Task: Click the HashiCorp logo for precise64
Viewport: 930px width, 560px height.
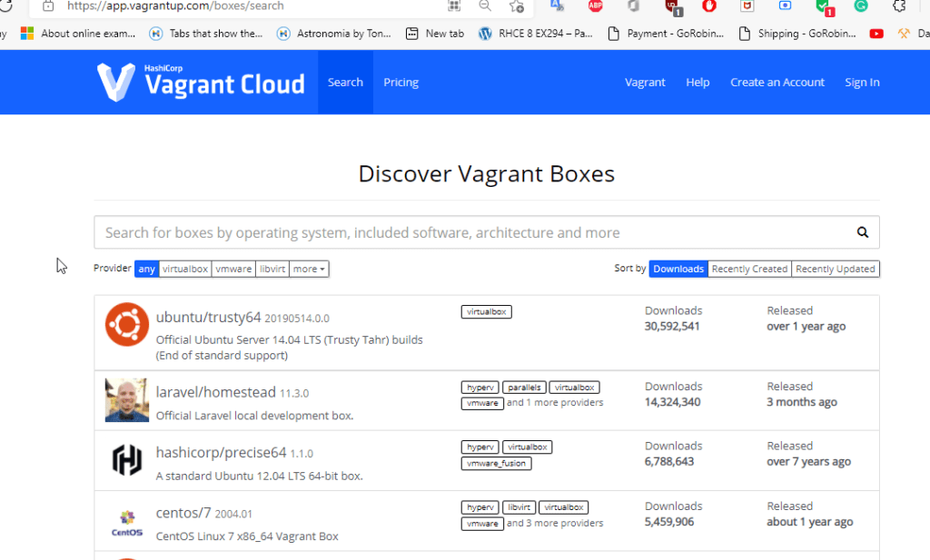Action: (x=127, y=460)
